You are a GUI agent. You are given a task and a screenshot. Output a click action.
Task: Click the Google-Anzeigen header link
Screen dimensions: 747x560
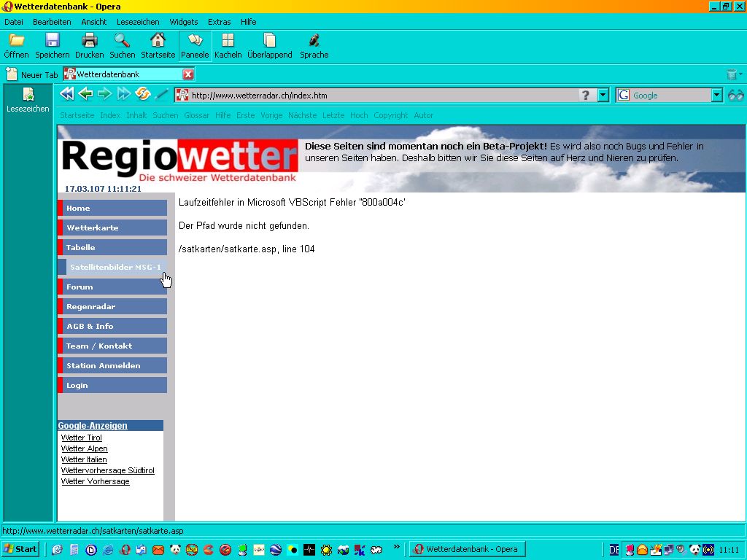point(93,426)
